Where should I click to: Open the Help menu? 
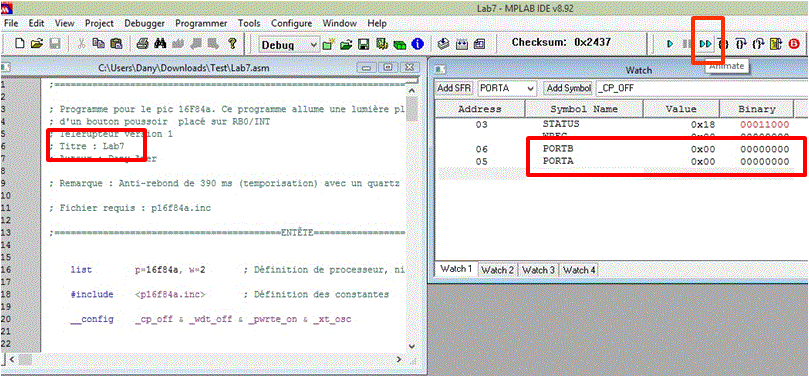pyautogui.click(x=377, y=23)
